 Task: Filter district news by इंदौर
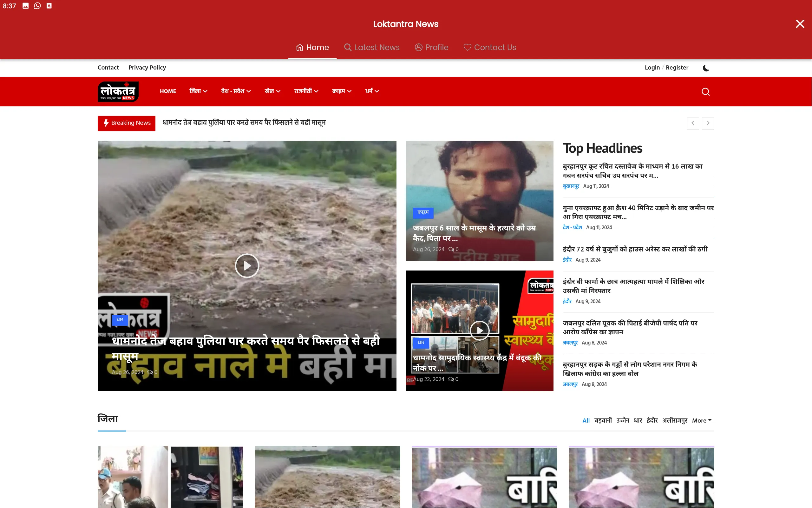pyautogui.click(x=652, y=420)
